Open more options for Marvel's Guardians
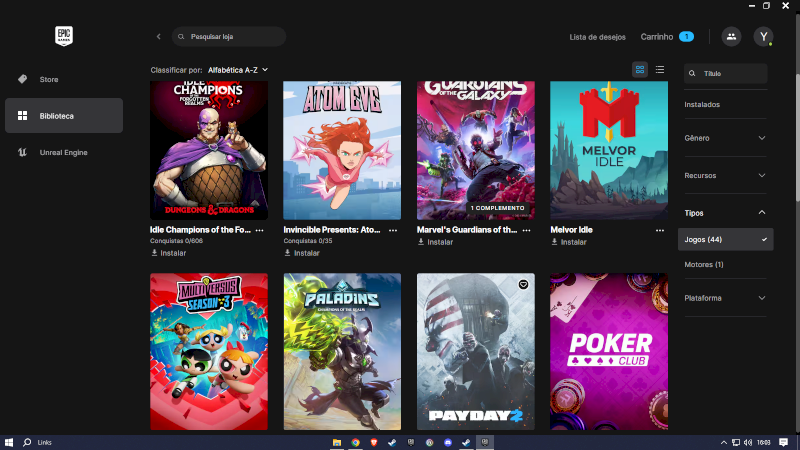This screenshot has width=800, height=450. [527, 230]
